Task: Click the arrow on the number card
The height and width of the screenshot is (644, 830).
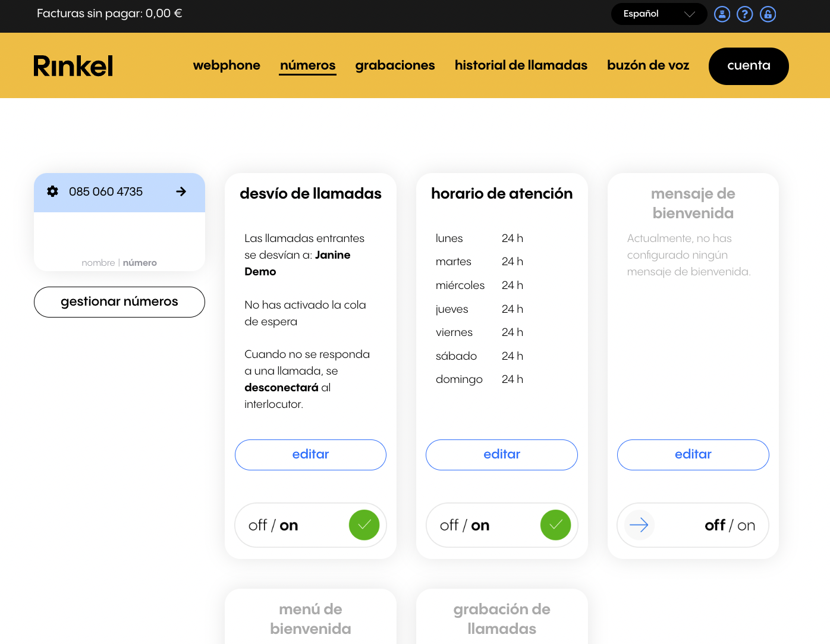Action: pos(181,191)
